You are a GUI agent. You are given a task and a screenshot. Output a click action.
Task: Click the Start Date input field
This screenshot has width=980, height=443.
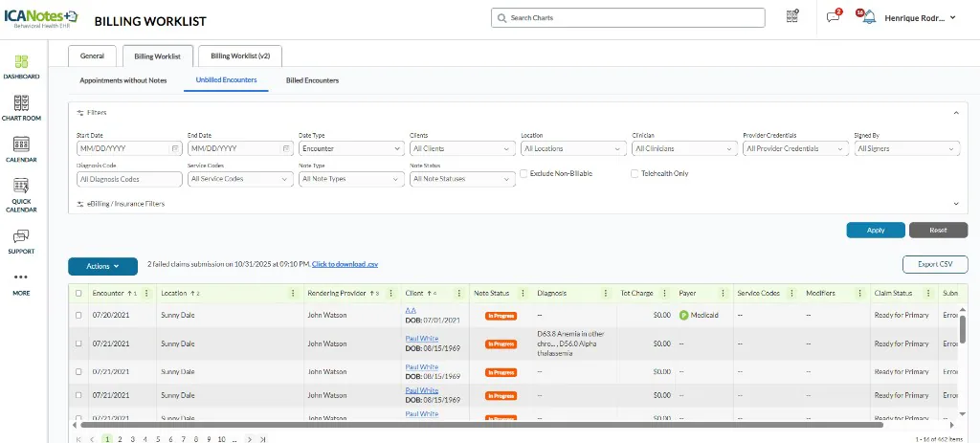click(x=129, y=148)
